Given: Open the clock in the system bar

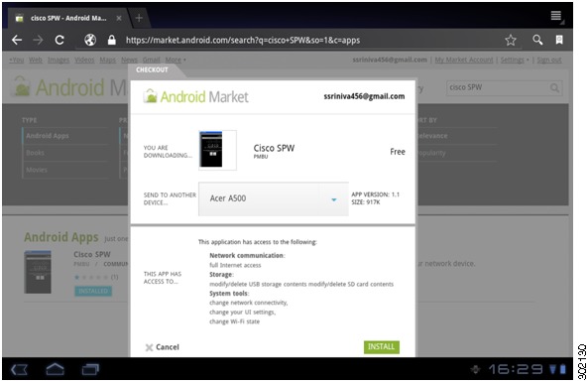Looking at the screenshot, I should pos(516,369).
